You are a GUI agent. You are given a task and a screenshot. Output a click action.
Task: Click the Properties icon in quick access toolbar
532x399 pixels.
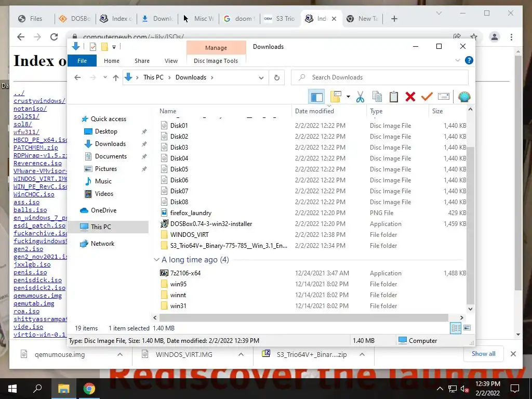[x=92, y=47]
